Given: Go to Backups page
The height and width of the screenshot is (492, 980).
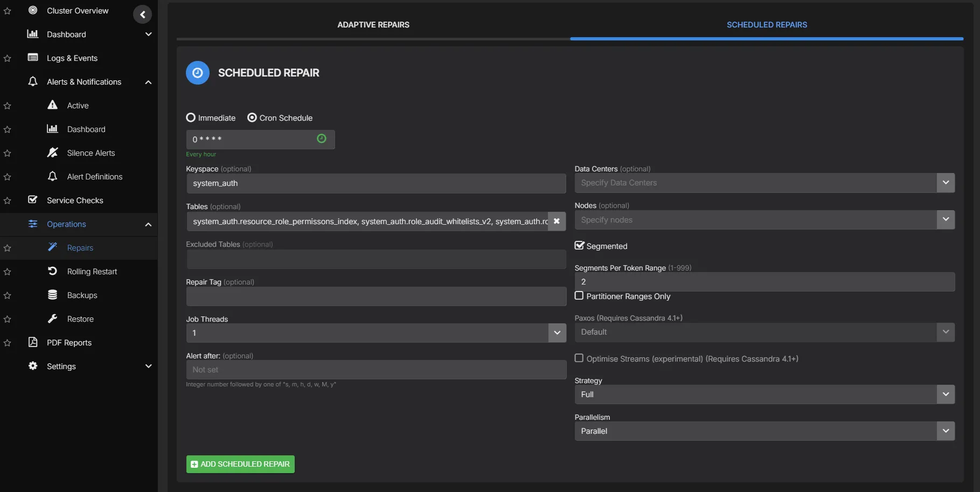Looking at the screenshot, I should click(82, 295).
